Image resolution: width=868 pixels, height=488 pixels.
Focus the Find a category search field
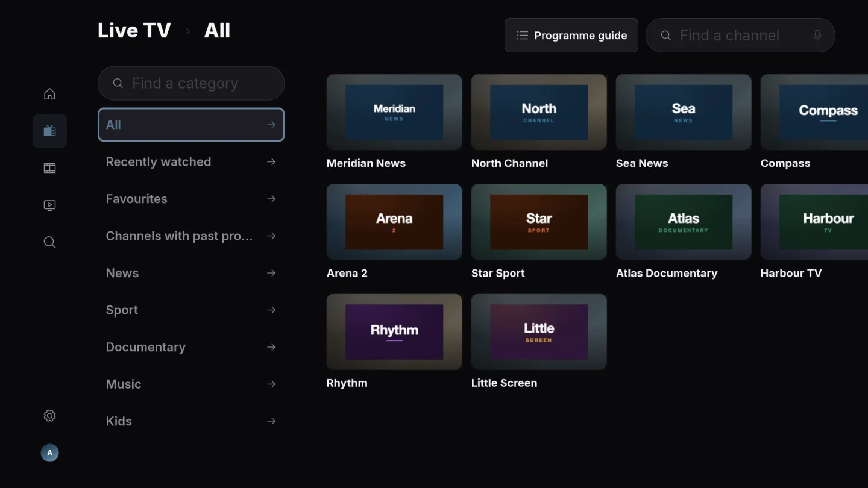191,83
